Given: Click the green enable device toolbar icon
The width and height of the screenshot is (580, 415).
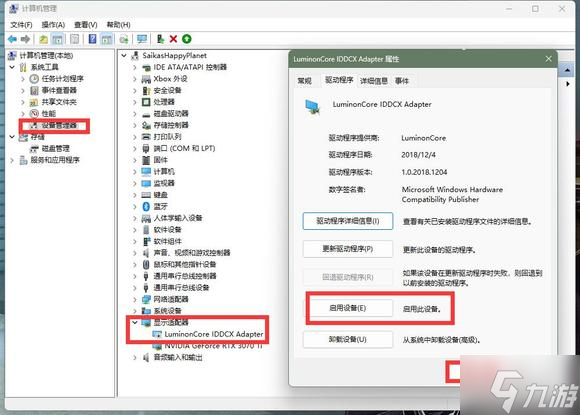Looking at the screenshot, I should click(187, 39).
